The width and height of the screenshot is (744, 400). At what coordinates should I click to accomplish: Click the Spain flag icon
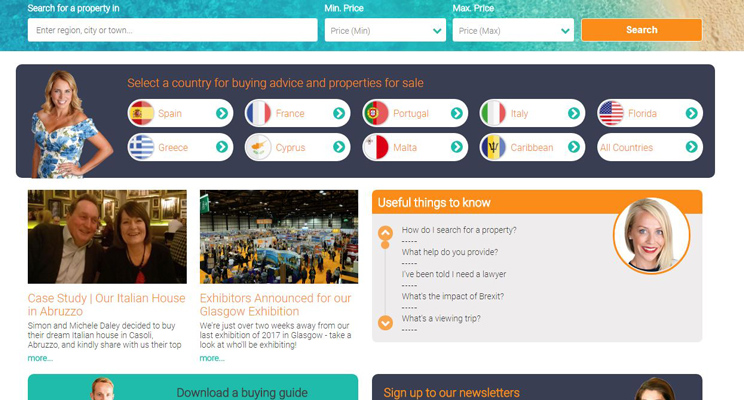coord(141,114)
